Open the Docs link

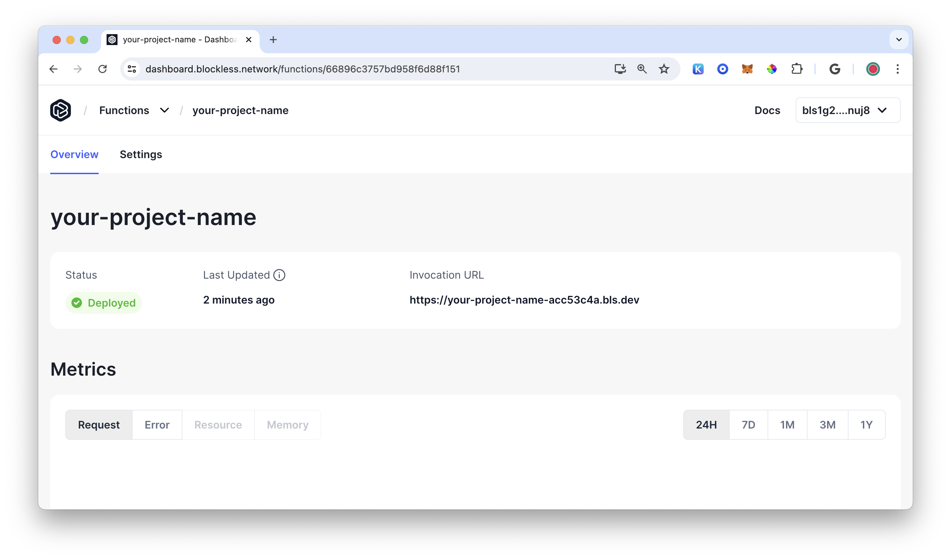point(767,110)
